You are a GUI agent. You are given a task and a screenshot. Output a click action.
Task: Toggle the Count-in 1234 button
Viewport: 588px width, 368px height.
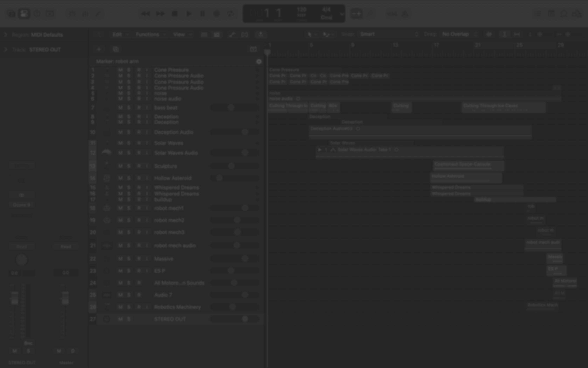pos(392,14)
